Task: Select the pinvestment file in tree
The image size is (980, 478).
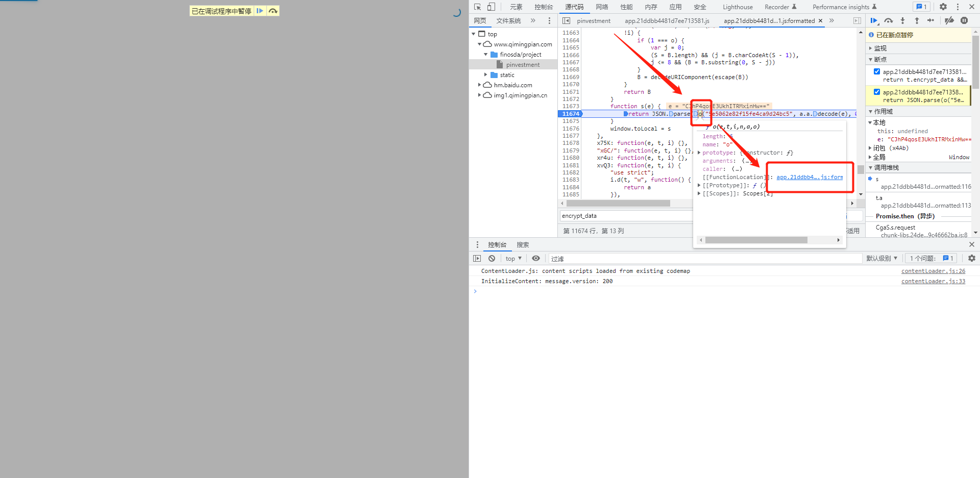Action: click(523, 65)
